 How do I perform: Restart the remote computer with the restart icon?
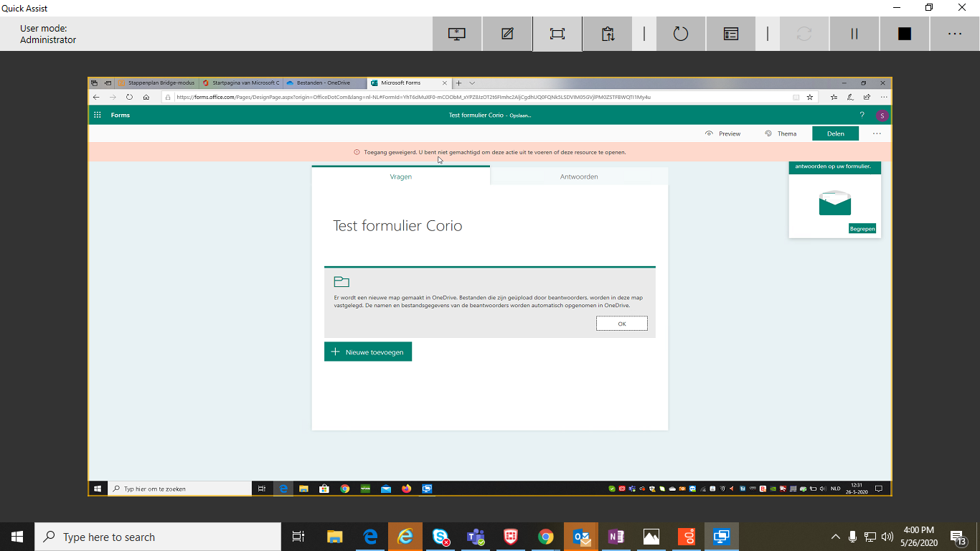coord(680,33)
